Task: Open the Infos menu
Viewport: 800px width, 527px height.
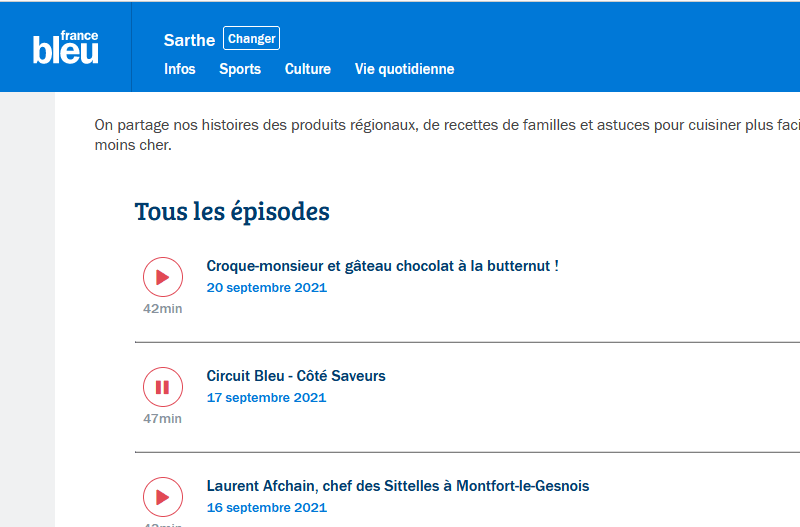Action: pos(180,69)
